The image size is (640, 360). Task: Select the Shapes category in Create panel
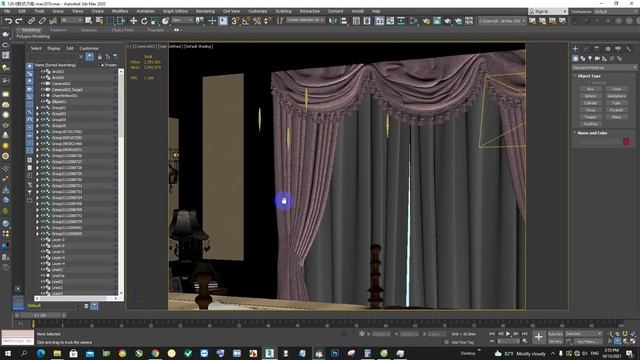(582, 59)
